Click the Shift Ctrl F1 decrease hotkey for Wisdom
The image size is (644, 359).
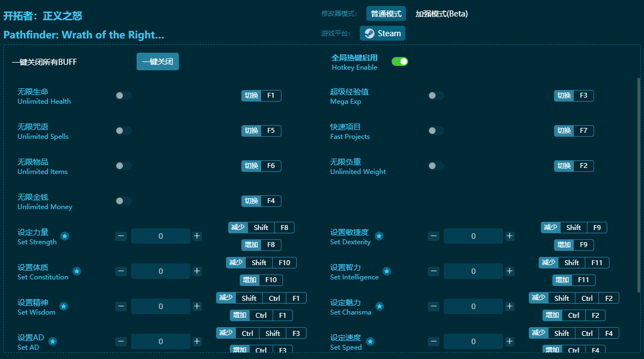tap(261, 298)
